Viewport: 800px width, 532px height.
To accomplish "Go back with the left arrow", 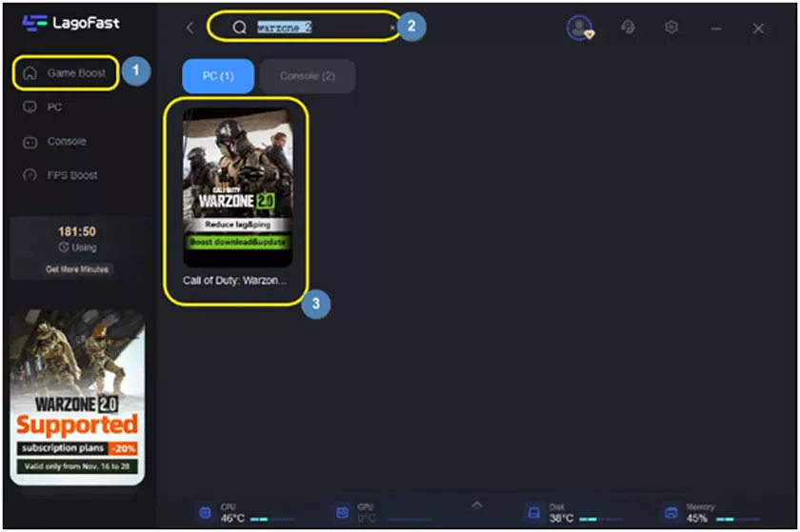I will coord(190,28).
